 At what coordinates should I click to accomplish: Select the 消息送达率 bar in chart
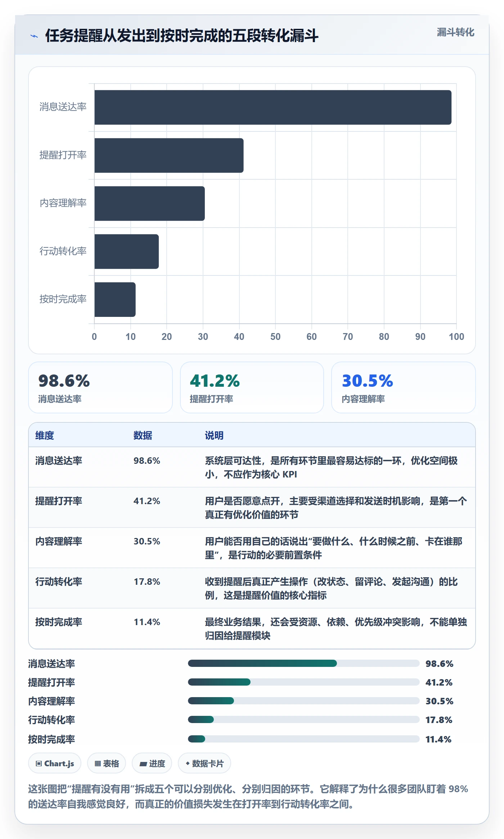(x=273, y=107)
